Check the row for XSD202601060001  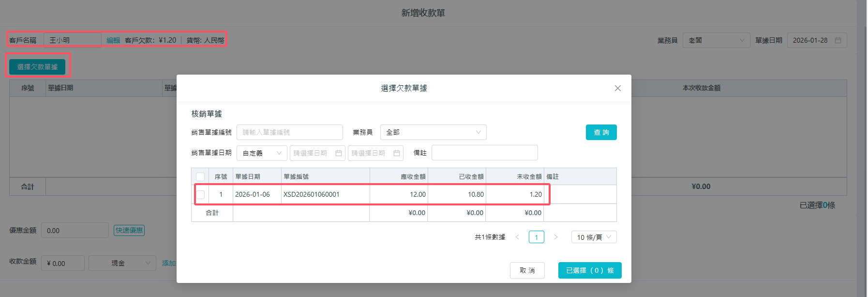pyautogui.click(x=200, y=194)
